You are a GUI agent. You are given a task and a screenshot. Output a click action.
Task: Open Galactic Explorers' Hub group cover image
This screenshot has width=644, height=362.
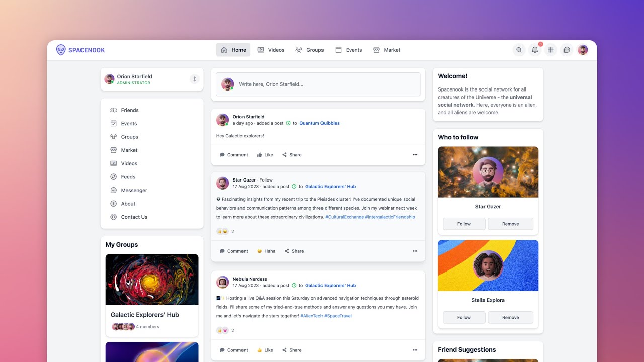(x=152, y=280)
